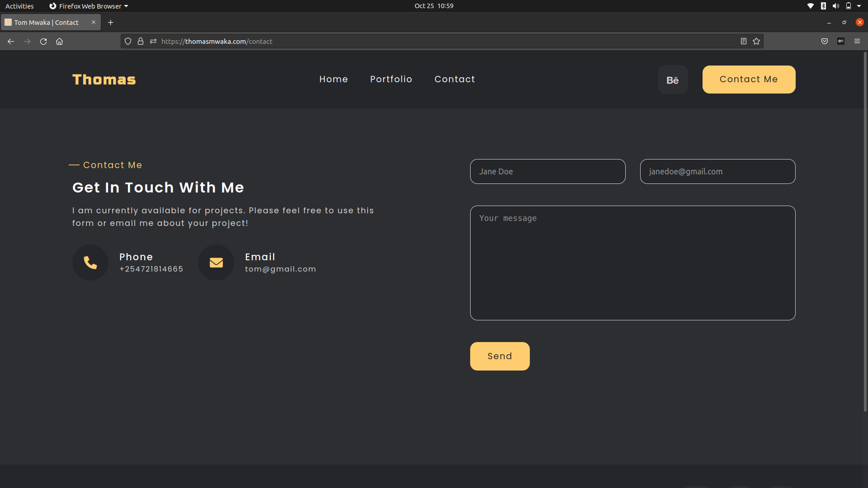This screenshot has width=868, height=488.
Task: Go to the browser home icon
Action: click(x=59, y=41)
